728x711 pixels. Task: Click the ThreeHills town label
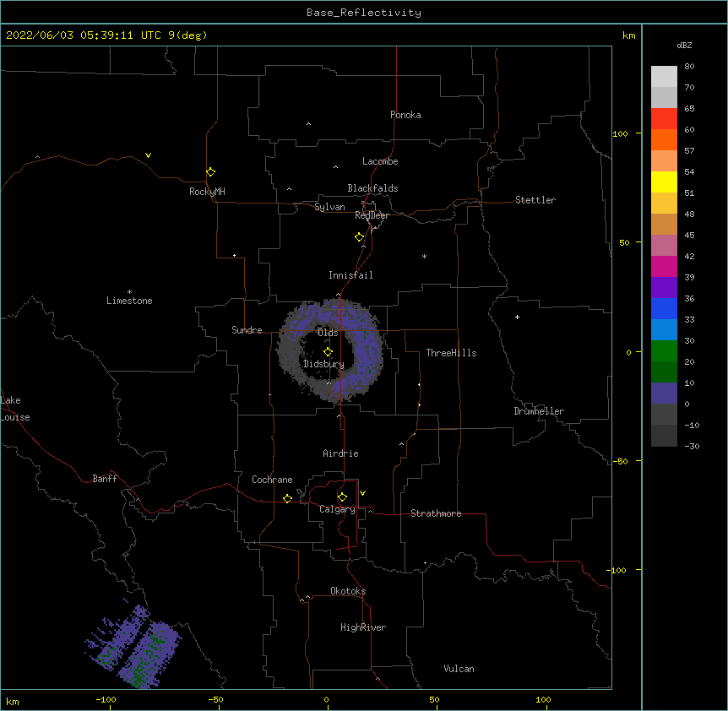(451, 353)
